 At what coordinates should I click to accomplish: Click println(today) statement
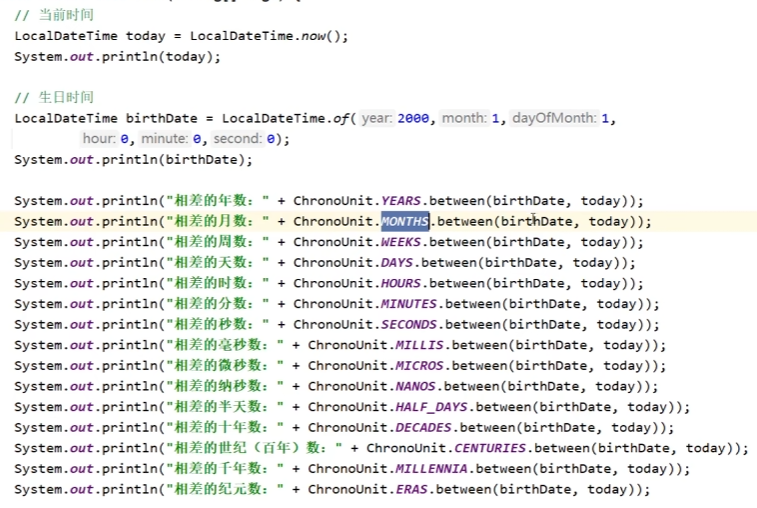click(x=117, y=56)
